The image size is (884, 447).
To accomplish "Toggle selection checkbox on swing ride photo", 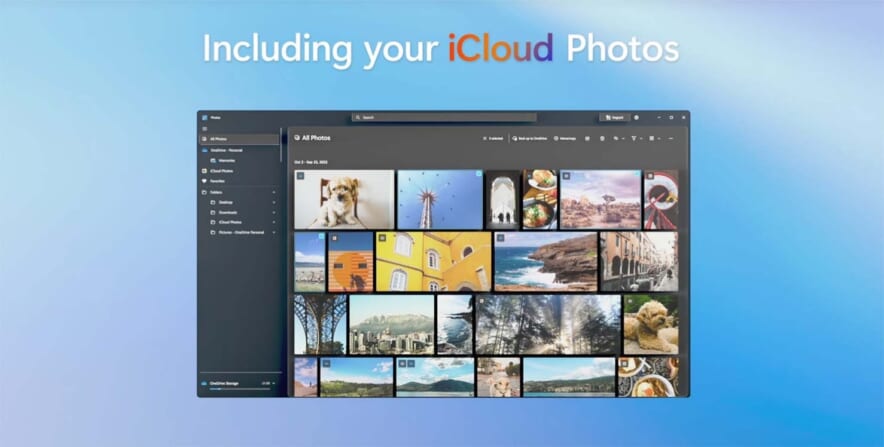I will pos(479,174).
